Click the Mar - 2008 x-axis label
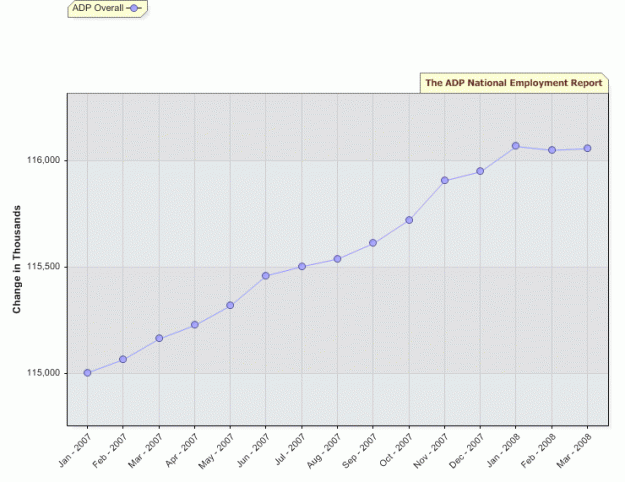 [x=574, y=451]
